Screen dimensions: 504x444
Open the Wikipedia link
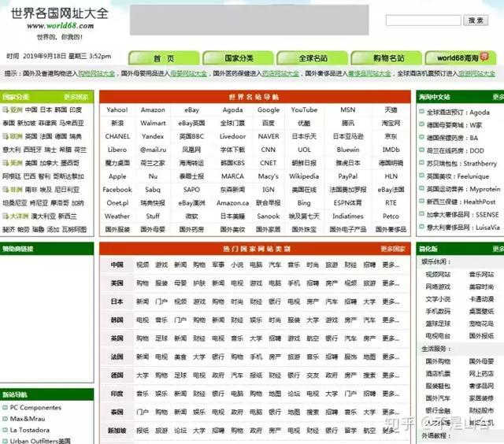coord(304,176)
